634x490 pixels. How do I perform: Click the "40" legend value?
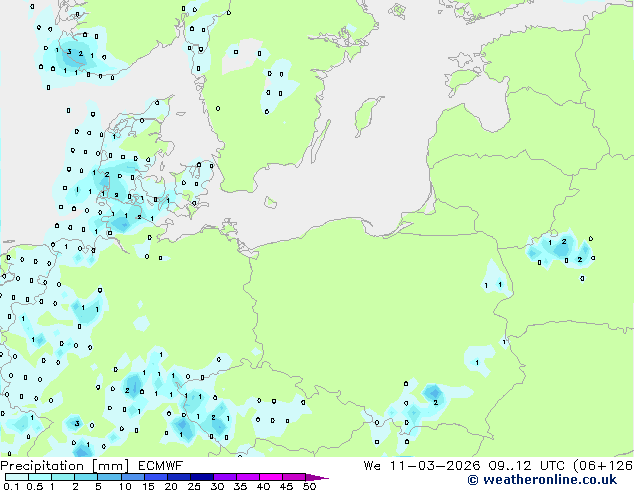pos(263,486)
